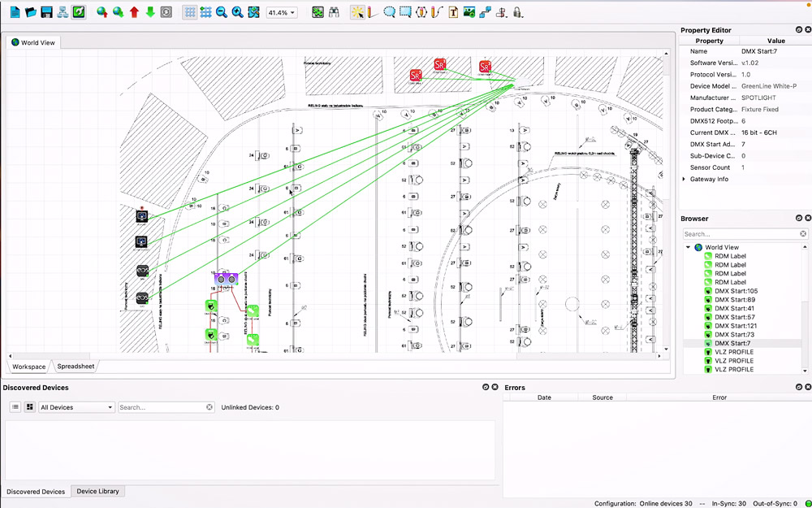Click the canvas vertical scrollbar down arrow
The height and width of the screenshot is (508, 812).
tap(667, 350)
